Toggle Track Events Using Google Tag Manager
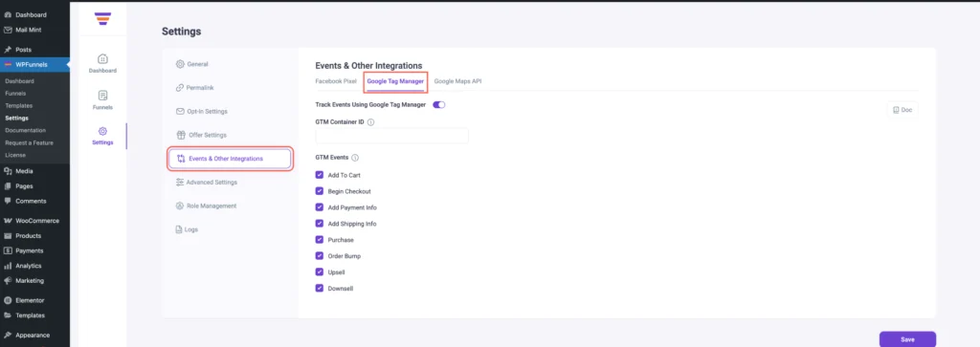The width and height of the screenshot is (980, 347). click(x=438, y=105)
